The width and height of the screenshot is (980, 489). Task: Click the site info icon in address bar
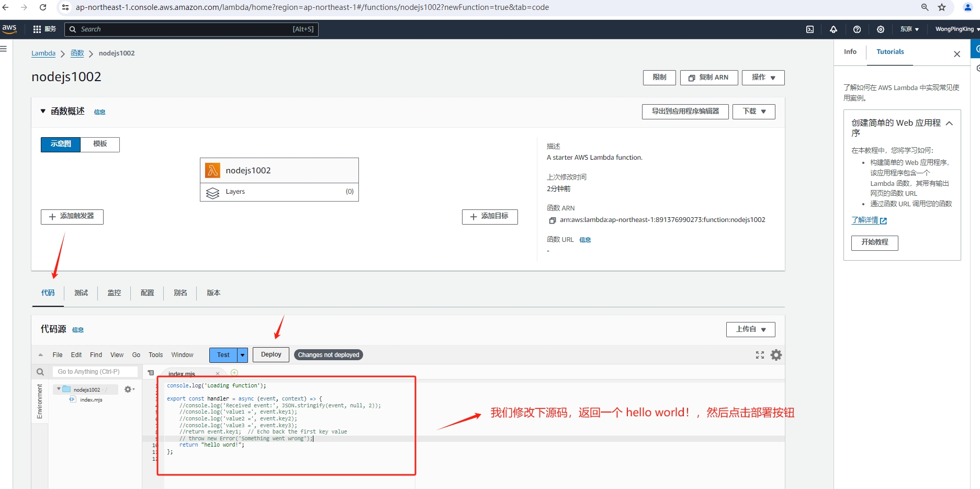[65, 7]
